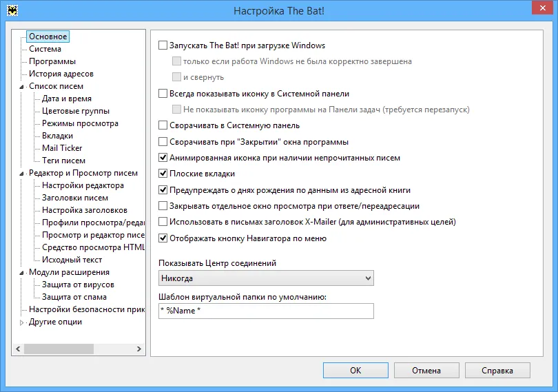
Task: Open 'Исходный текст' settings
Action: point(72,260)
